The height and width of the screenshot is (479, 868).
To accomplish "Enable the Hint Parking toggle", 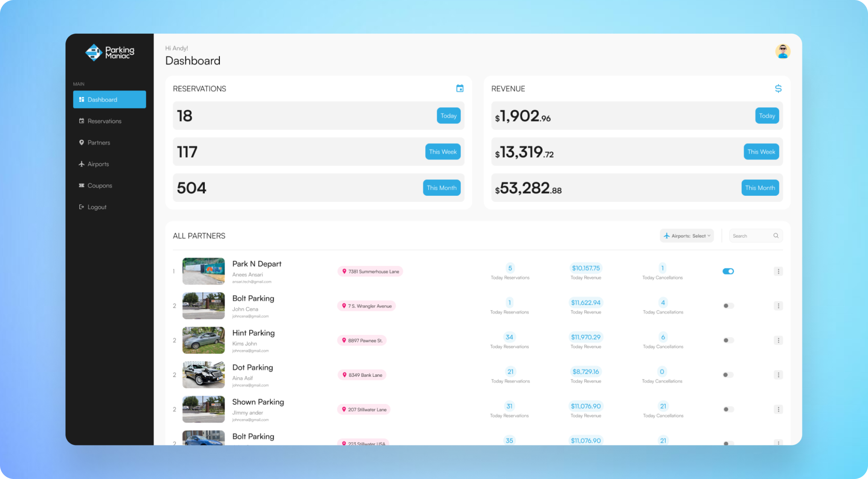I will click(x=728, y=340).
